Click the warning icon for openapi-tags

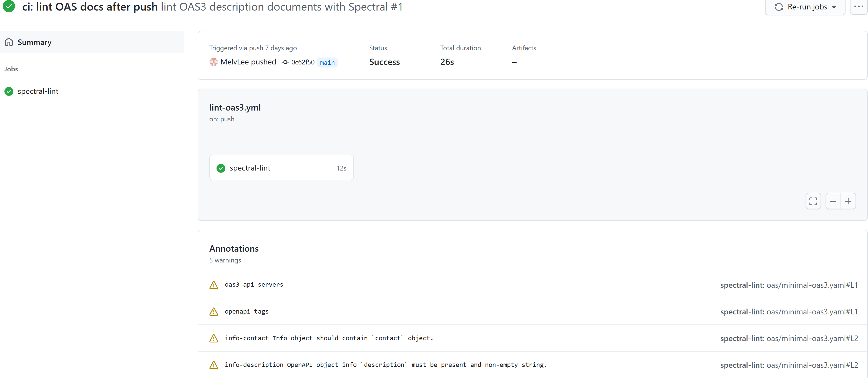click(x=214, y=312)
